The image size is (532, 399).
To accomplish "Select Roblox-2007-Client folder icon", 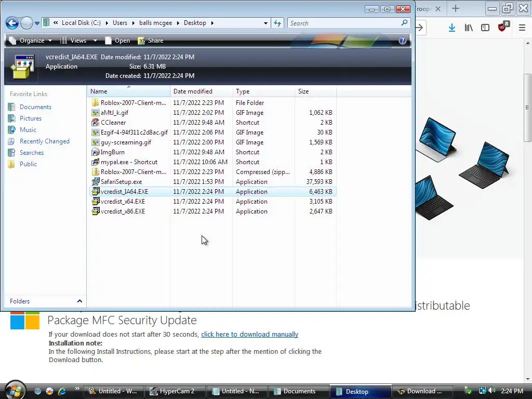I will click(x=96, y=102).
